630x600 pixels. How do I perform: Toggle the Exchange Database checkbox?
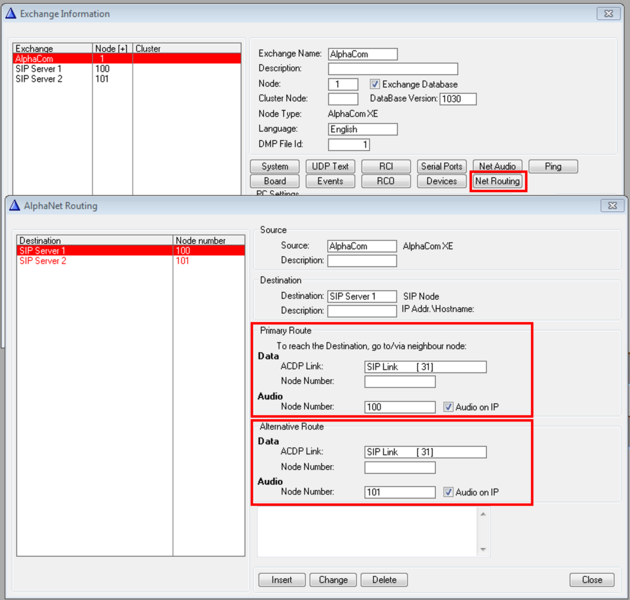[374, 84]
